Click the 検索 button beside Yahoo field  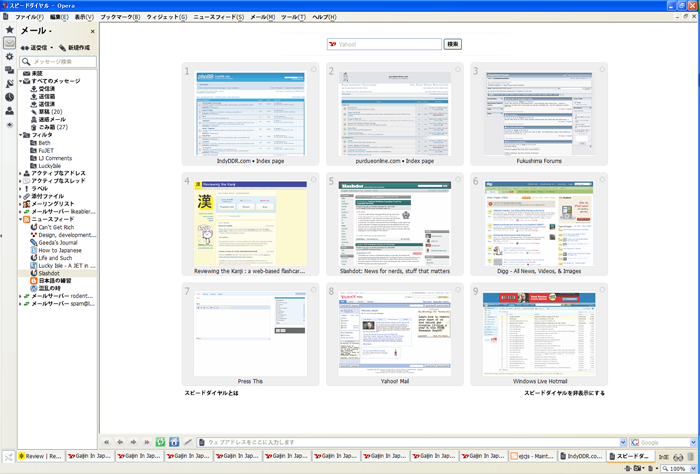click(x=453, y=45)
